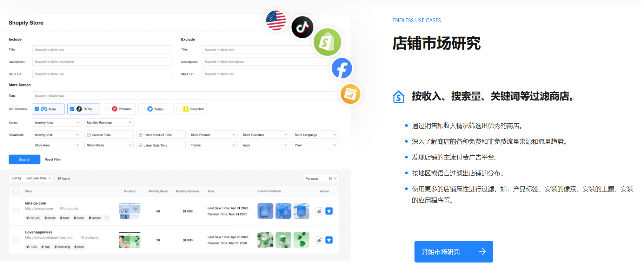Click the US flag icon

pyautogui.click(x=276, y=20)
